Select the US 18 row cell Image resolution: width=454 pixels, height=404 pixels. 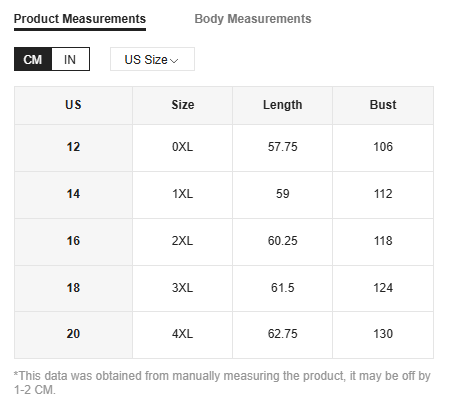click(x=73, y=288)
